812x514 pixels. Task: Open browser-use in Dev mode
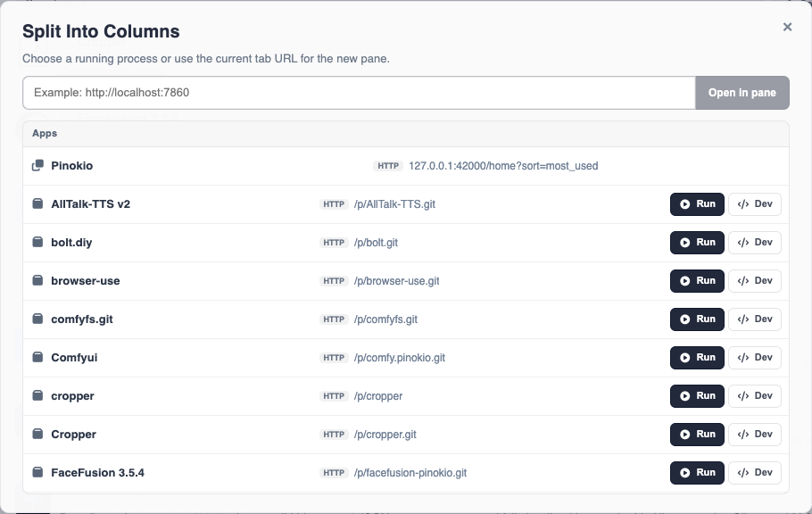pos(755,281)
